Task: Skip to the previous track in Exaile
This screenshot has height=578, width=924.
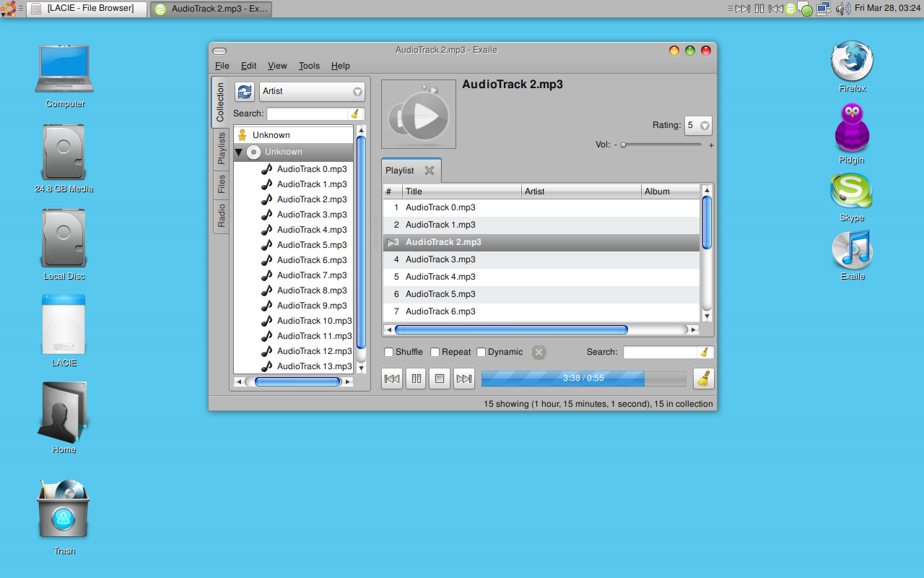Action: point(392,379)
